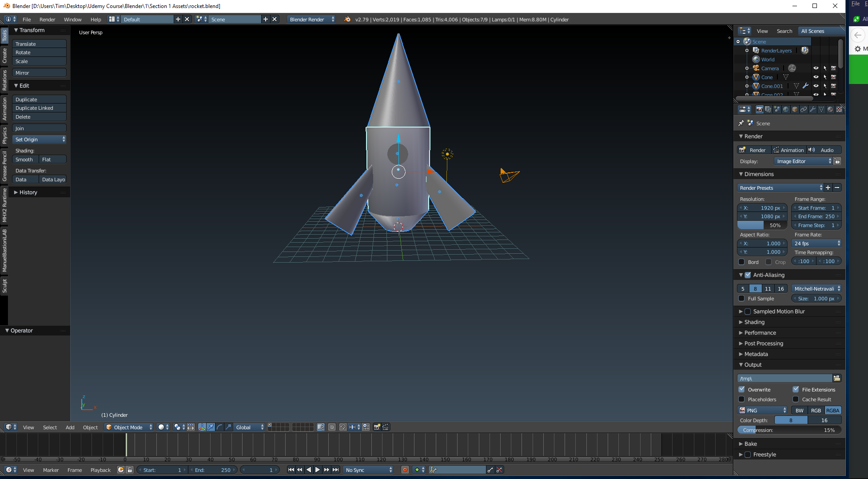Open the Texture properties tab (checker icon)

coord(840,109)
